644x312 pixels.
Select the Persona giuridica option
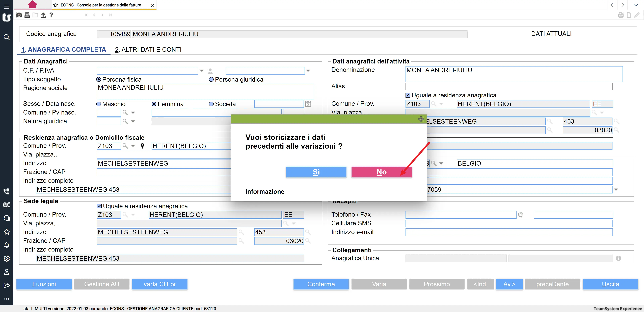click(211, 79)
